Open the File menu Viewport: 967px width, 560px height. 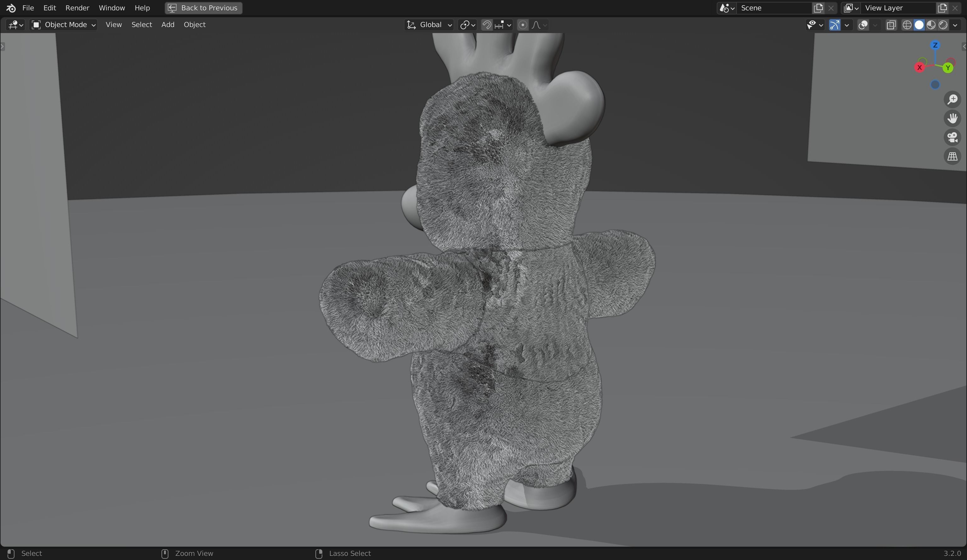click(28, 8)
